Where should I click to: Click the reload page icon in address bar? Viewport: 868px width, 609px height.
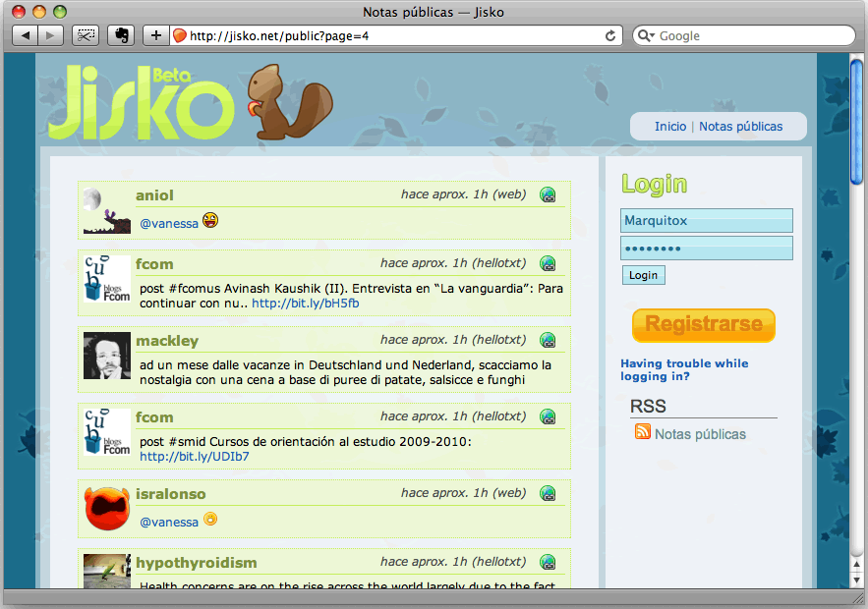pos(610,35)
